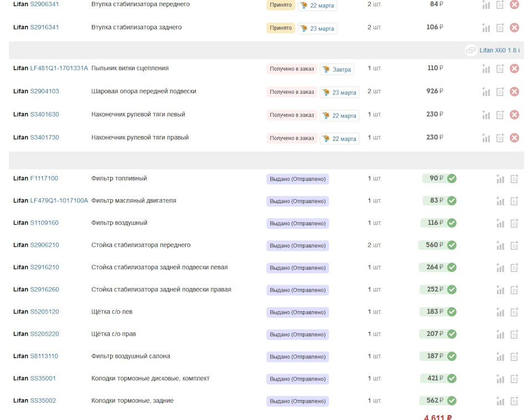Add a note to the SS35001 brake pads

[514, 379]
